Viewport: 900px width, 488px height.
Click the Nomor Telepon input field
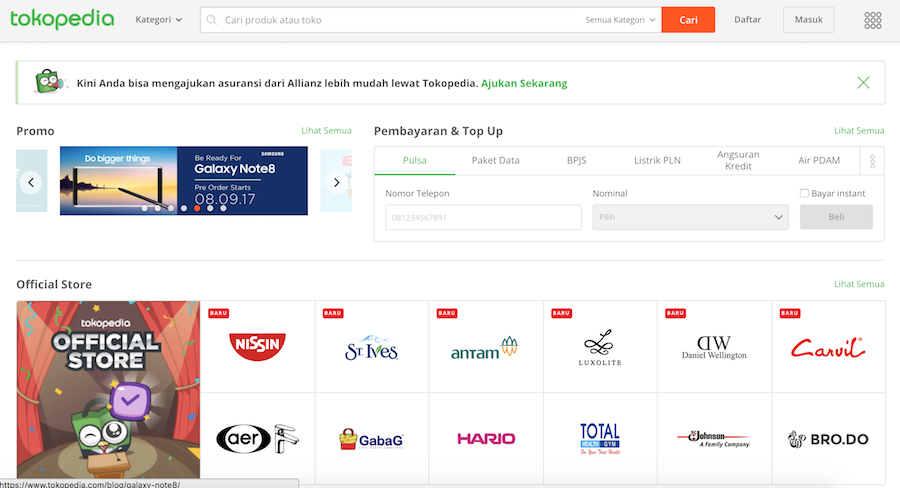point(483,217)
